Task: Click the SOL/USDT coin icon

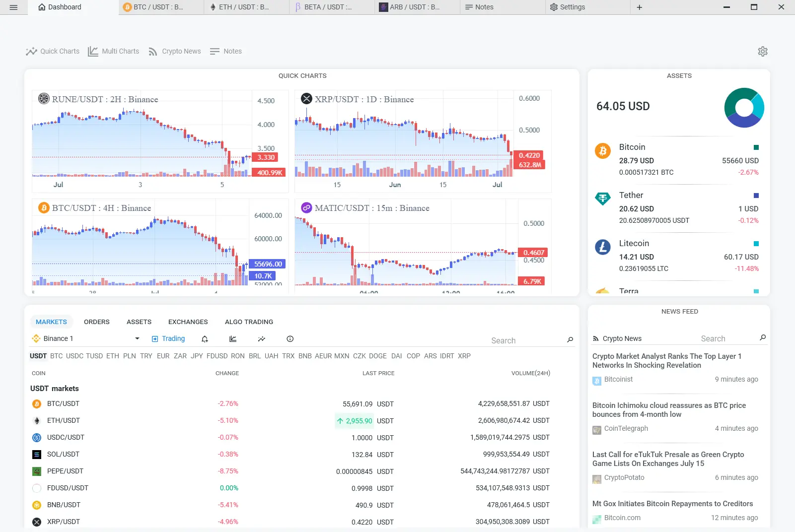Action: click(37, 455)
